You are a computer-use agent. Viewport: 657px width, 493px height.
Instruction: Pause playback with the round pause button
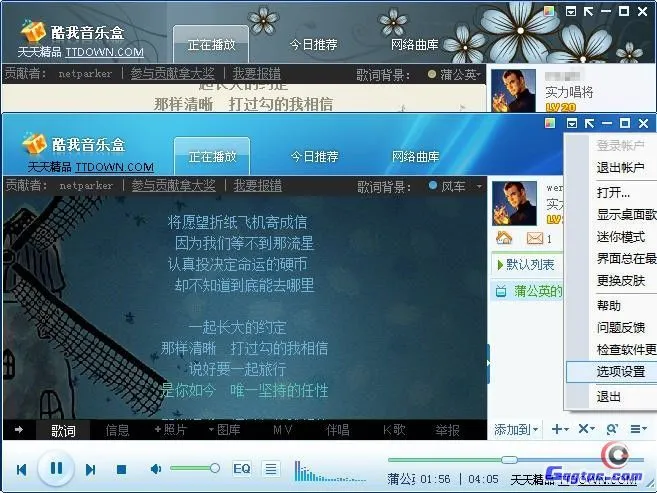(56, 468)
